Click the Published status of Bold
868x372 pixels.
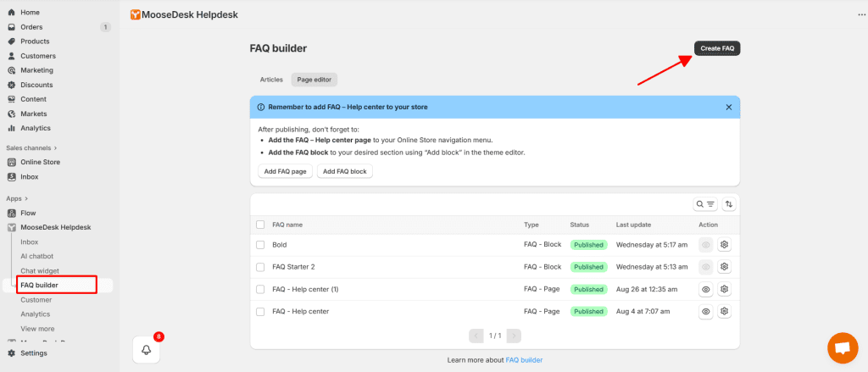(589, 245)
